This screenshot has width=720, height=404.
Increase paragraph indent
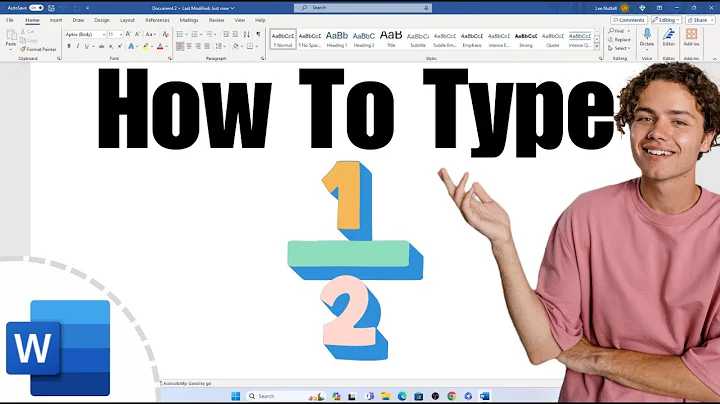click(235, 34)
